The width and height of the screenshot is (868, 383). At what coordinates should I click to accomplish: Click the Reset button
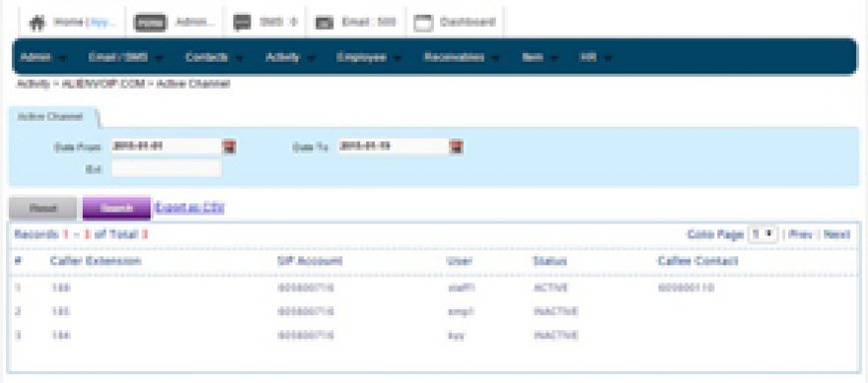[x=43, y=208]
